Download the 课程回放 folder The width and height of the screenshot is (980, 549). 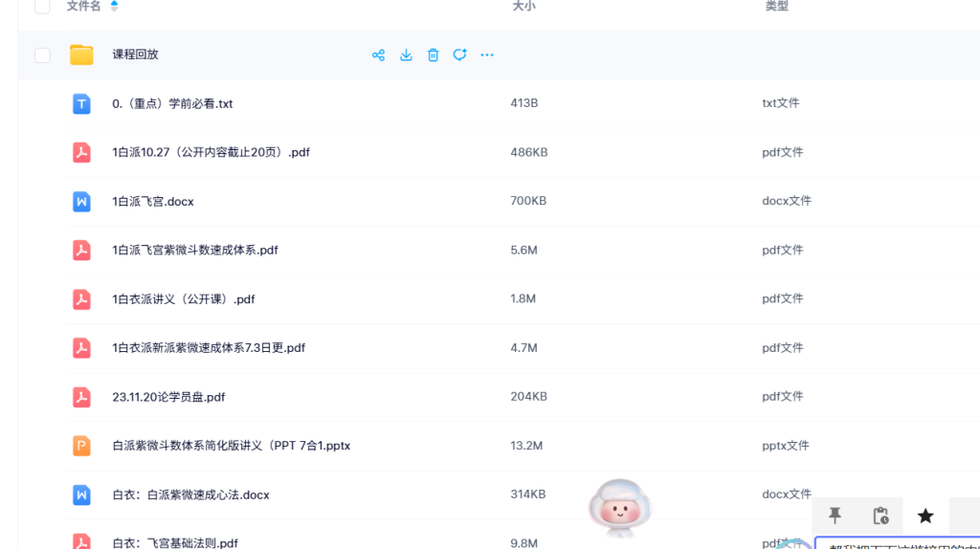pos(406,55)
